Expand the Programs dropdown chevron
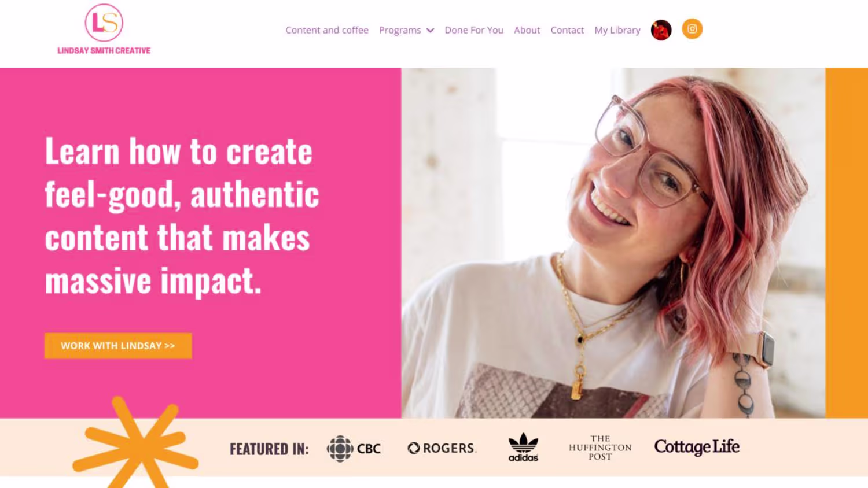The height and width of the screenshot is (488, 868). pos(431,31)
